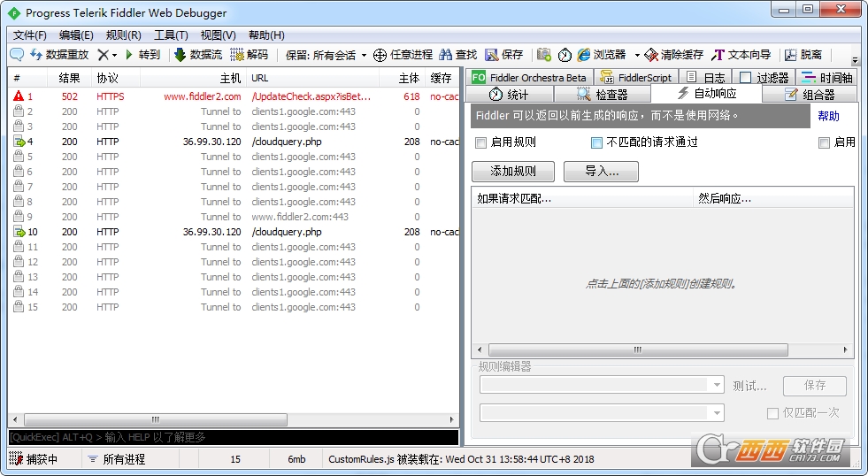Click the Any Process (任意进程) target icon

(380, 55)
